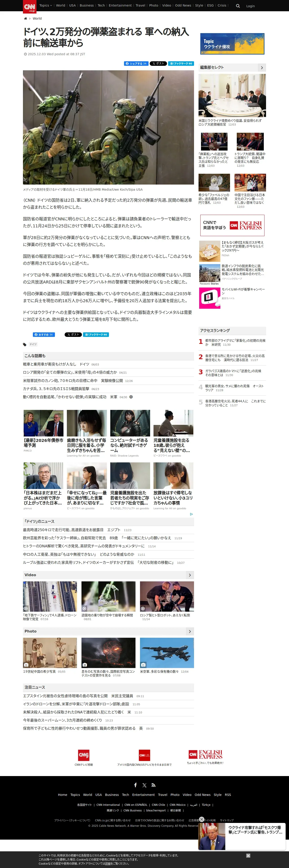
Task: Open ranking item five 香港高層住宅火災
Action: pyautogui.click(x=235, y=403)
